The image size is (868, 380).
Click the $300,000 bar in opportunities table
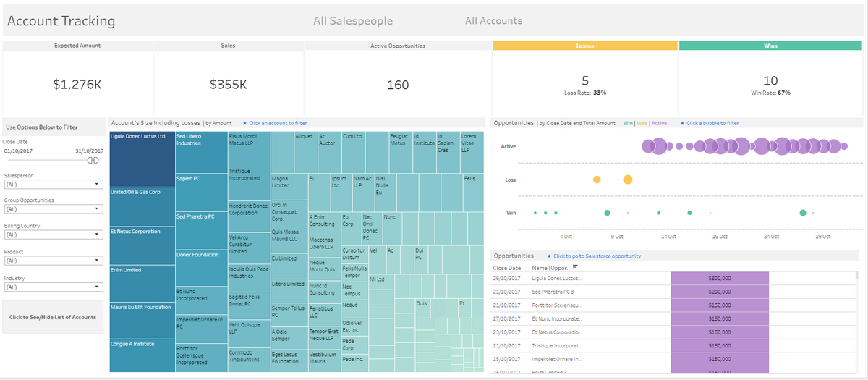720,278
